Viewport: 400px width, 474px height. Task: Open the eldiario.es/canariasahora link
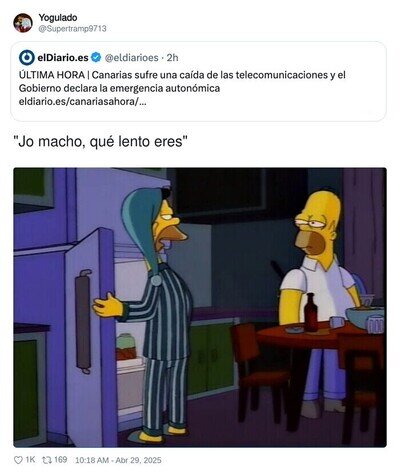click(x=82, y=102)
